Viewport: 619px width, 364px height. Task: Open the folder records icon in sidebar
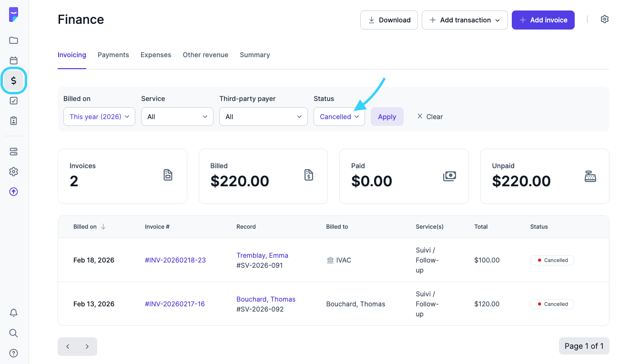14,40
